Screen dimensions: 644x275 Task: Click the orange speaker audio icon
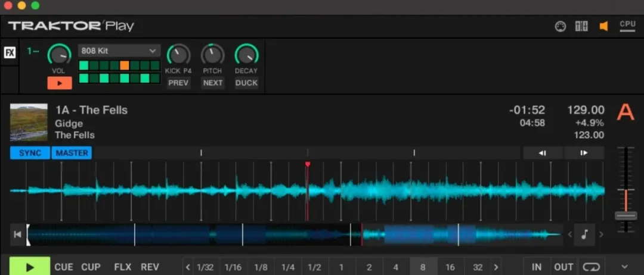603,27
